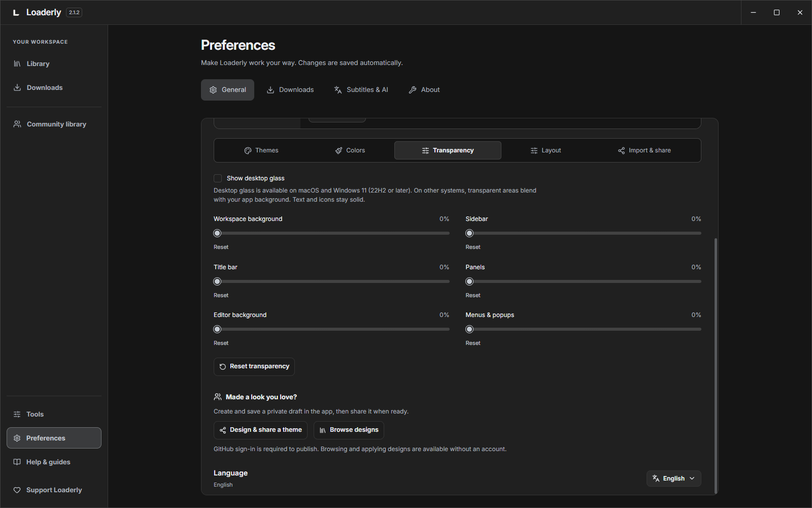Click Reset under the Sidebar slider

[473, 247]
